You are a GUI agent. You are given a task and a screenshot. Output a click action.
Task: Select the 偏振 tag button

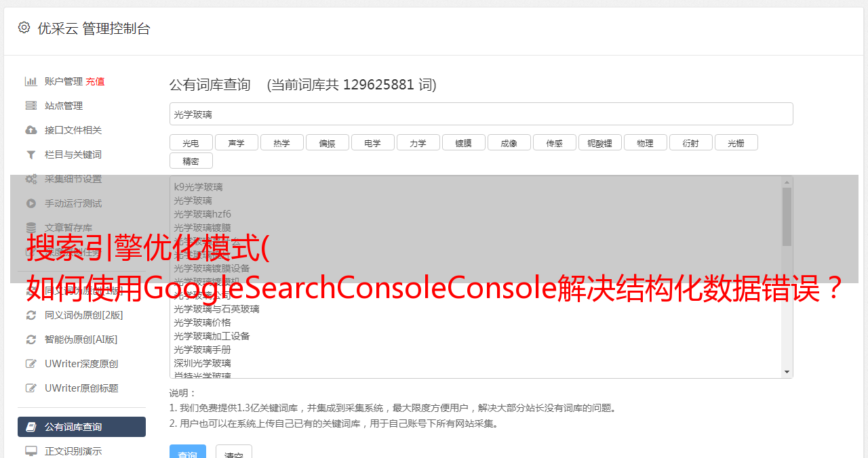pos(327,142)
